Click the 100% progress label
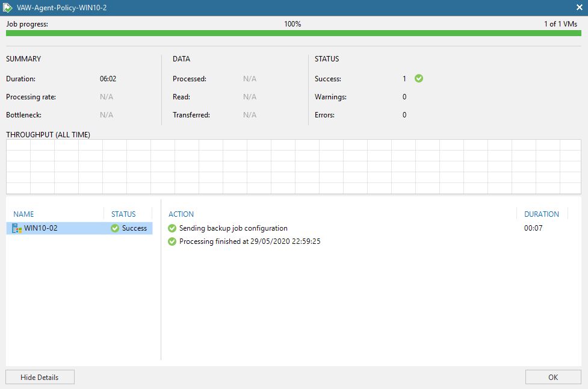This screenshot has width=588, height=389. 292,24
